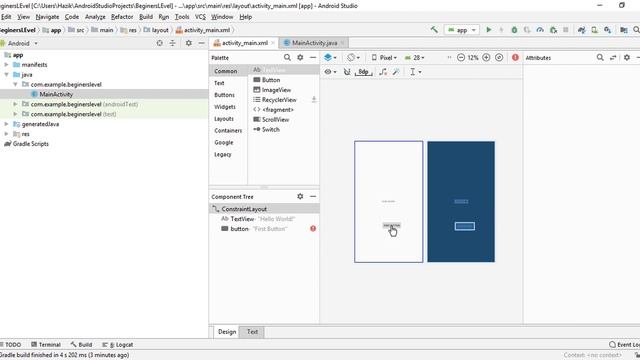Select ImageView in the palette list
The width and height of the screenshot is (640, 360).
click(276, 90)
